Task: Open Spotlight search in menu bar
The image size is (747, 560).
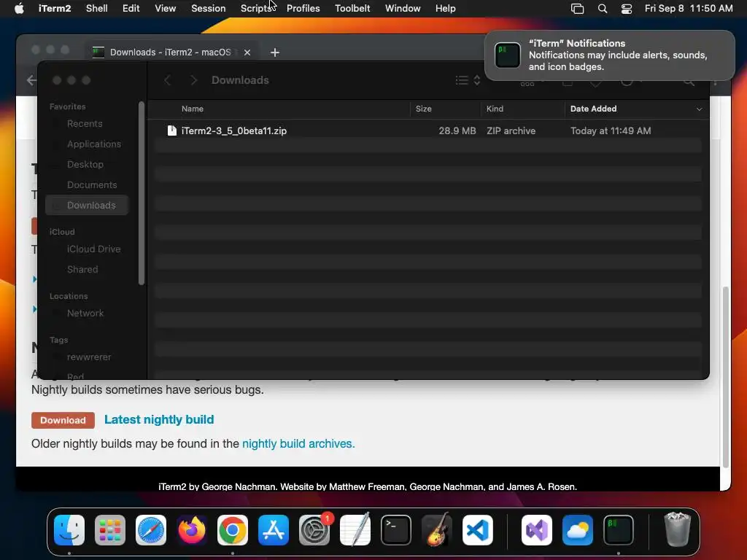Action: point(602,9)
